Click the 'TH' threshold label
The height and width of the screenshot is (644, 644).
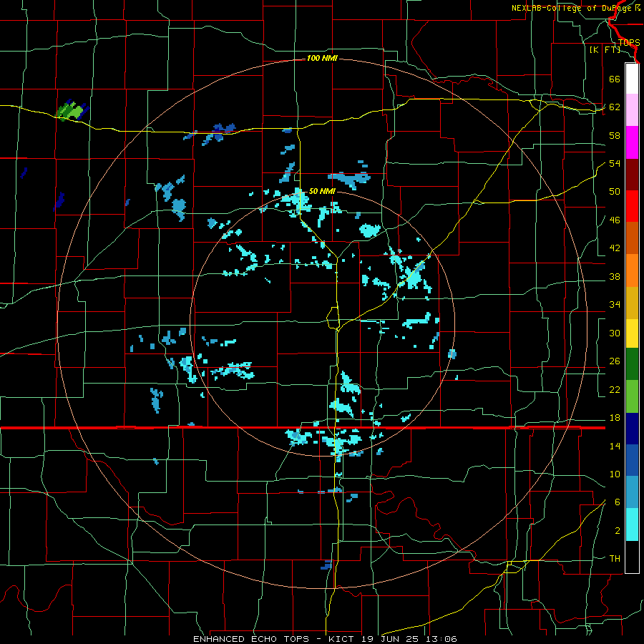pyautogui.click(x=615, y=559)
